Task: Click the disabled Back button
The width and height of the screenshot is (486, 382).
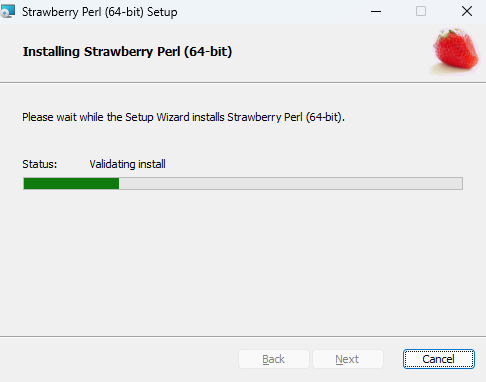Action: point(274,359)
